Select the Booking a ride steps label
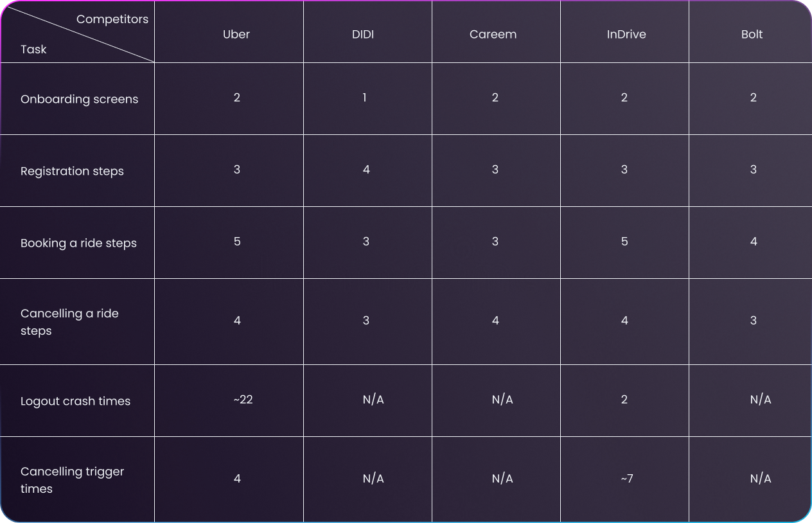812x523 pixels. (x=78, y=243)
